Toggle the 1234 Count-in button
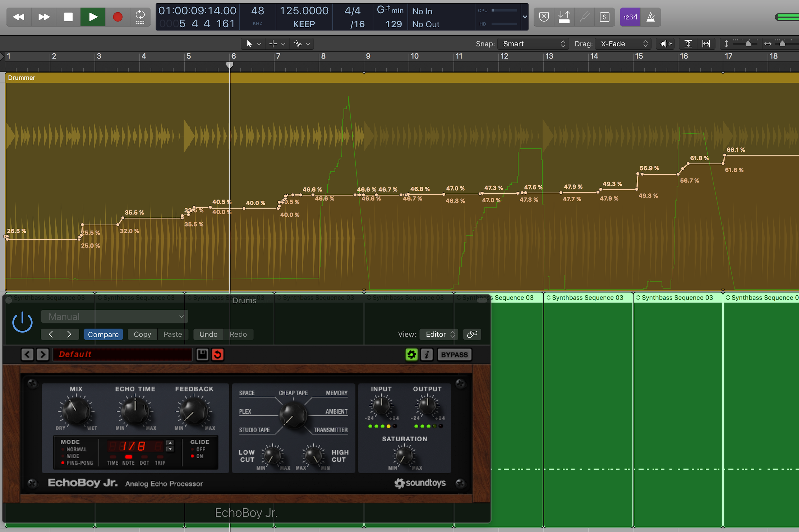The image size is (799, 532). coord(630,17)
